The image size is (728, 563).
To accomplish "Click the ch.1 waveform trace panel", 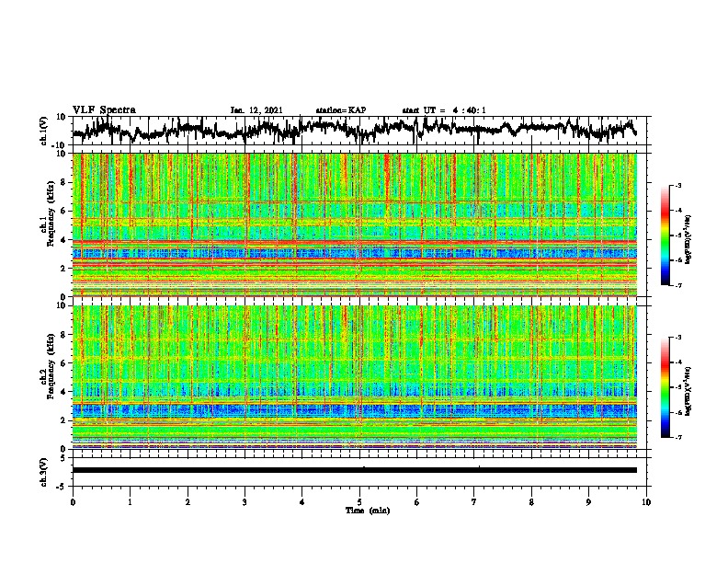I will coord(361,131).
